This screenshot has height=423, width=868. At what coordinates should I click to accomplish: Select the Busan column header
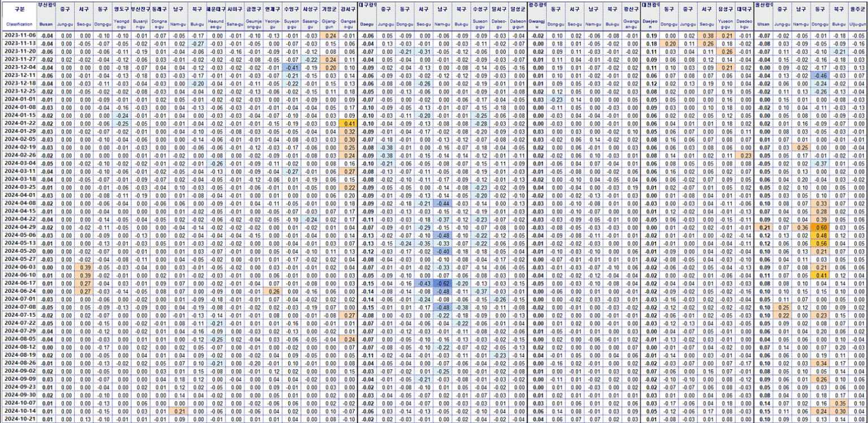(47, 25)
